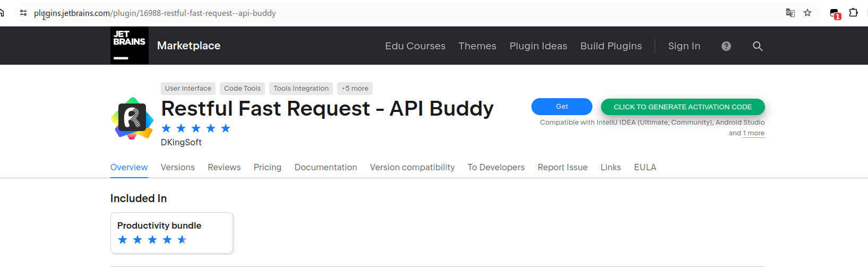This screenshot has height=270, width=868.
Task: Expand the +5 more tags
Action: pos(355,89)
